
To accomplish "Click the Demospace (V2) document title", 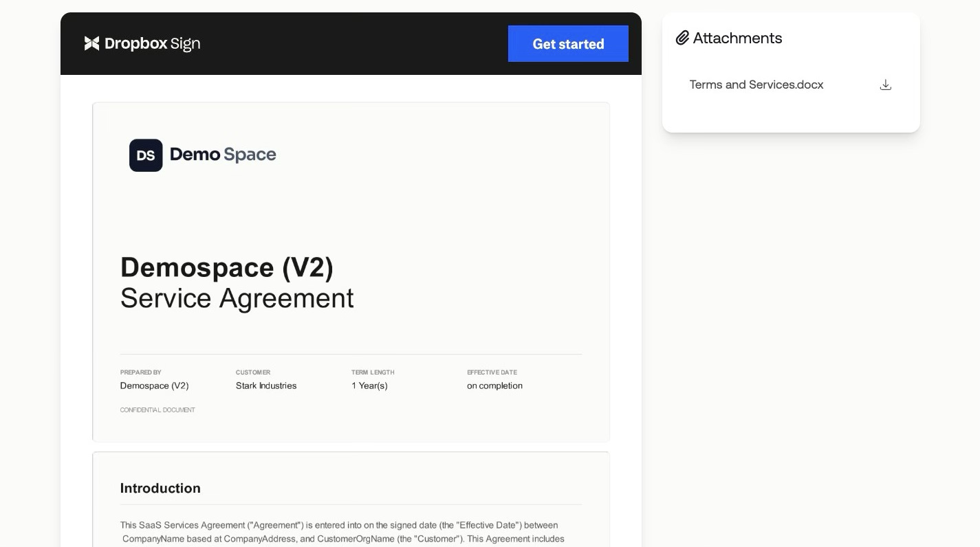I will 227,267.
